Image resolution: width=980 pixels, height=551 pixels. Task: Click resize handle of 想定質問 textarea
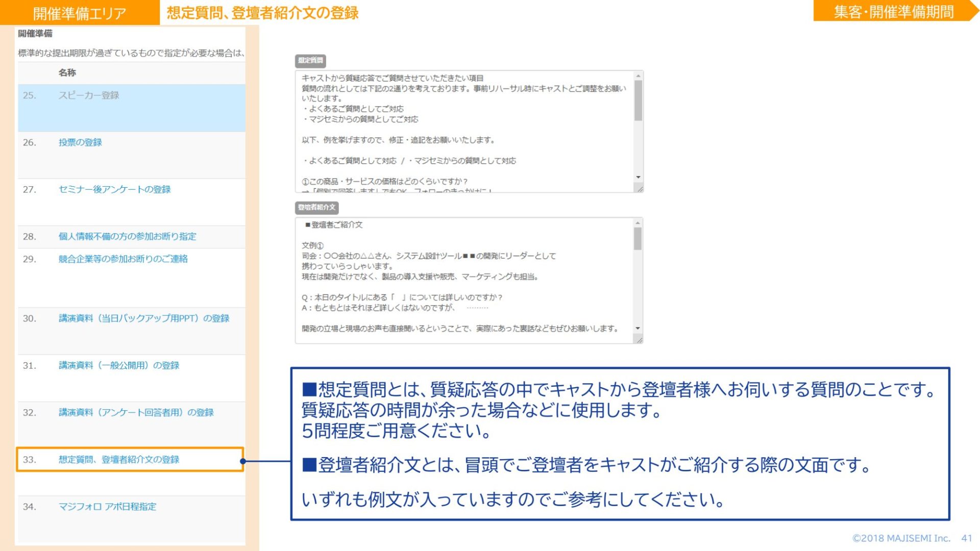[x=640, y=189]
